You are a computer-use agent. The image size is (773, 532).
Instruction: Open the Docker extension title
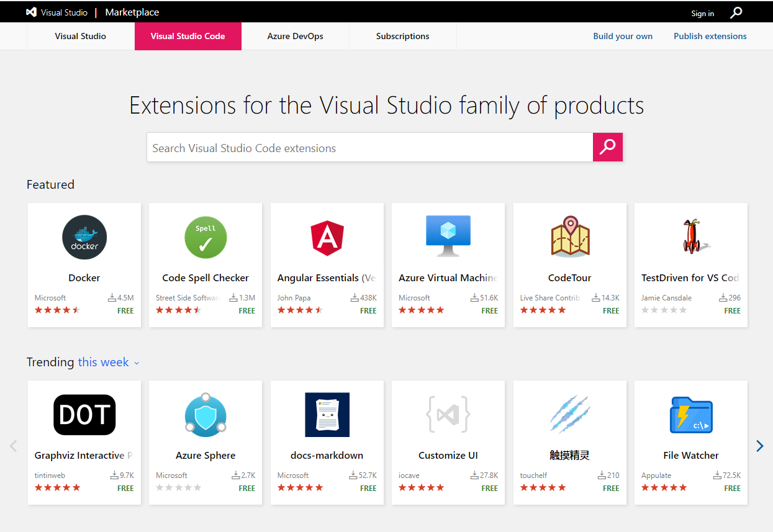tap(84, 277)
